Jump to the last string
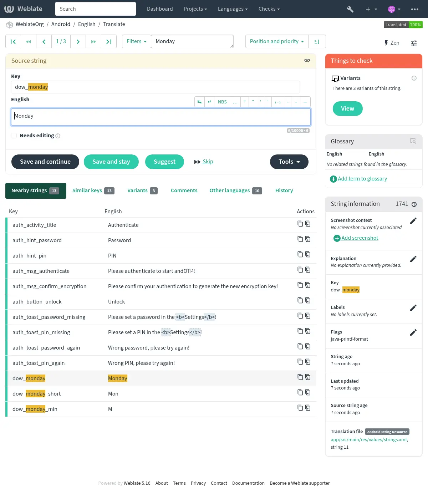Screen dimensions: 428x504 coord(109,41)
